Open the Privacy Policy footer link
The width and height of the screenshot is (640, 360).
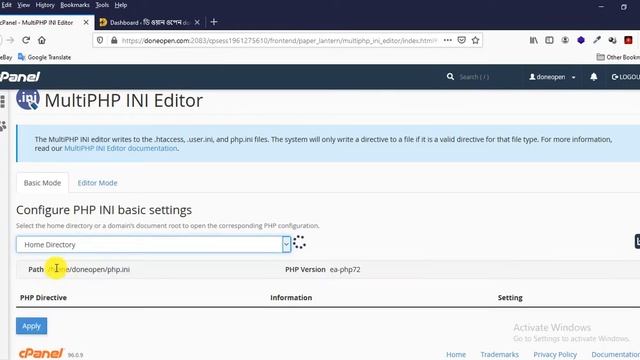click(555, 354)
